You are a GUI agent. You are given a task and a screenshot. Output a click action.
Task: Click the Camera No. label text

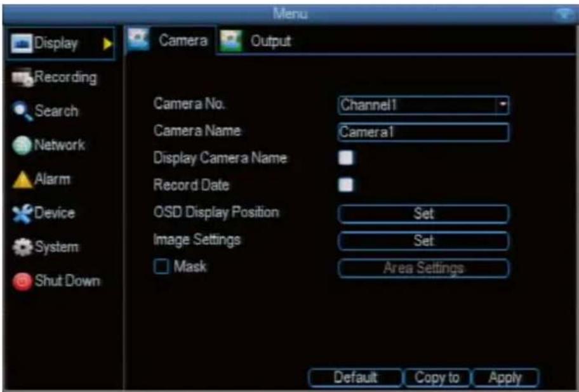189,103
